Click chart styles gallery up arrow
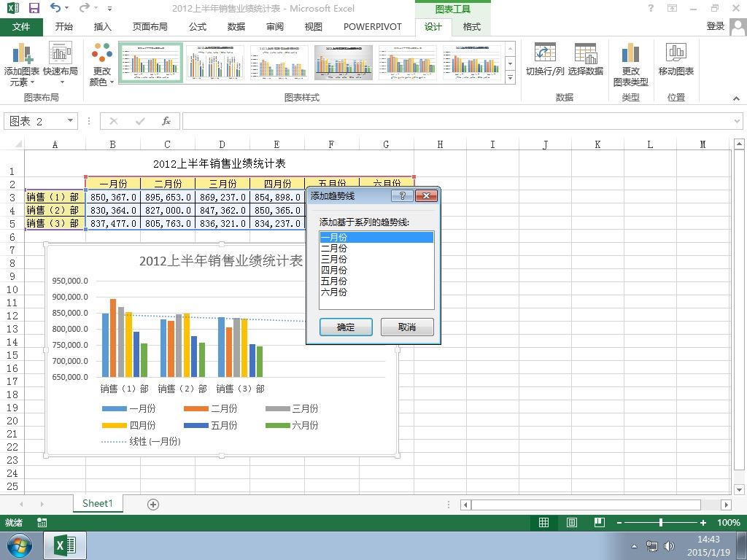Image resolution: width=747 pixels, height=560 pixels. (x=510, y=49)
